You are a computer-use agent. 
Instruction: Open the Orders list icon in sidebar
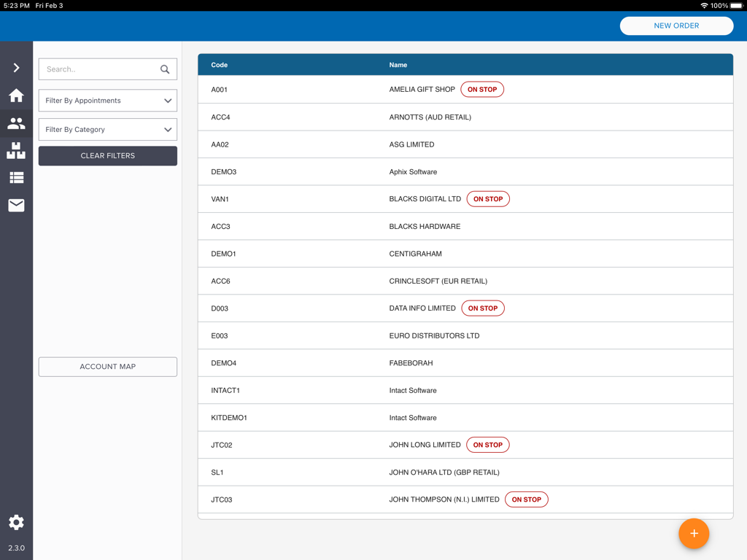(16, 177)
